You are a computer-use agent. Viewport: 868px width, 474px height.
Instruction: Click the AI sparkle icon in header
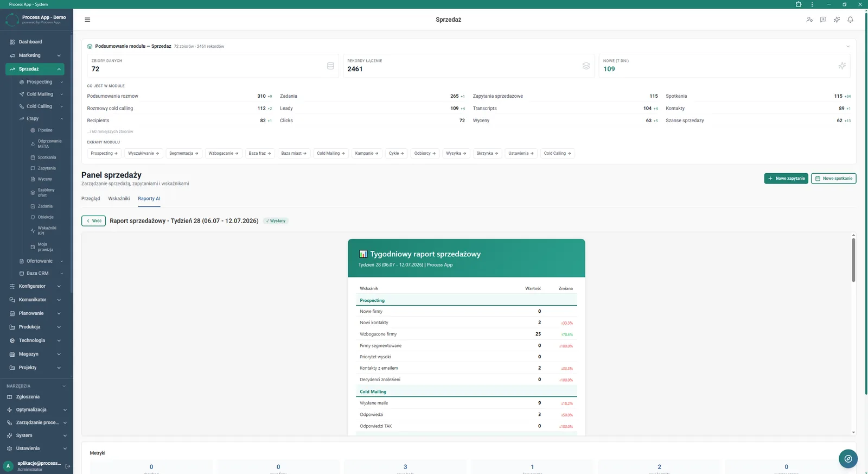click(837, 20)
